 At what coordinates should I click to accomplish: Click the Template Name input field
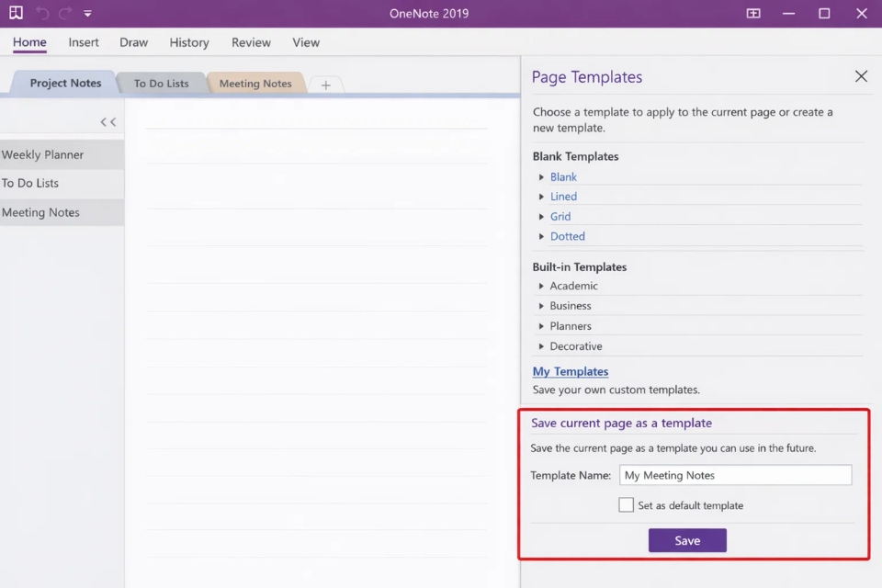click(735, 475)
